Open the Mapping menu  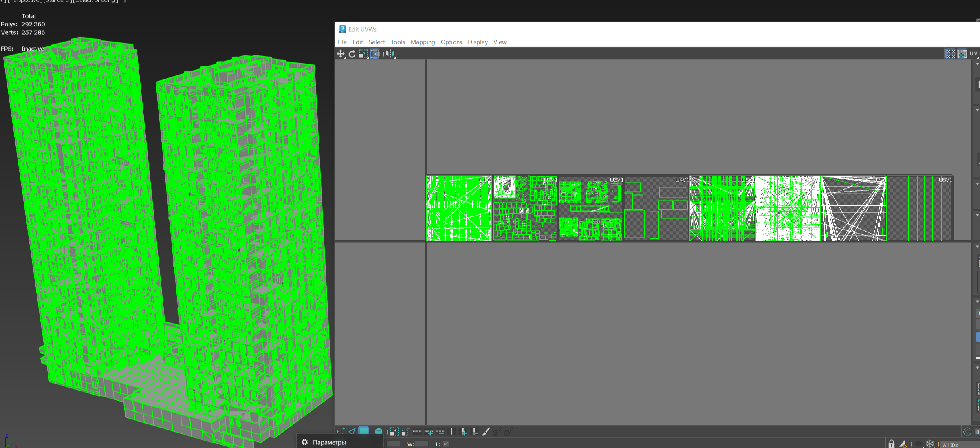423,42
